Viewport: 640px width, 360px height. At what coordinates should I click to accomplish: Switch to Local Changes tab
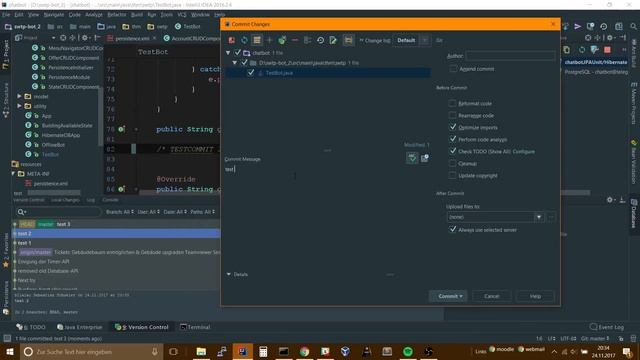(65, 200)
